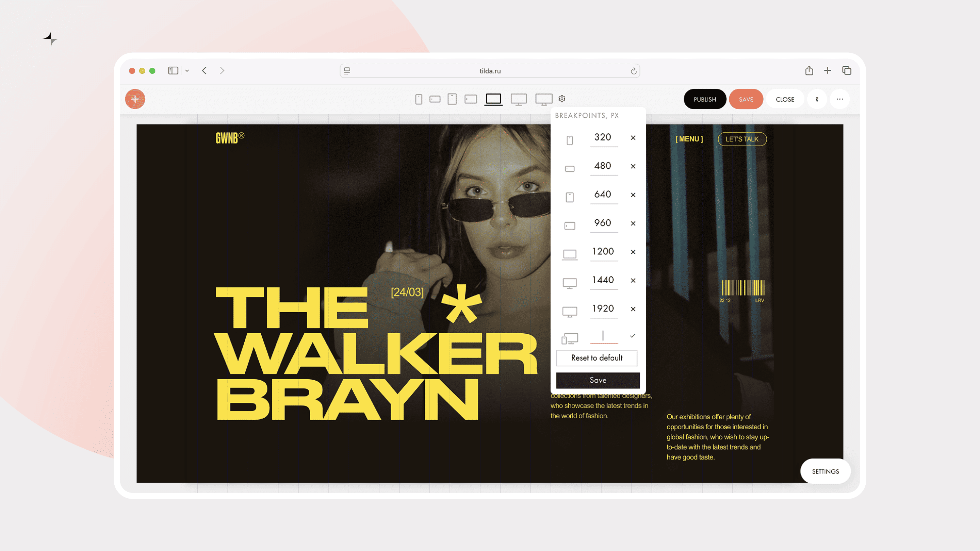Select the mobile landscape view icon

[x=435, y=99]
